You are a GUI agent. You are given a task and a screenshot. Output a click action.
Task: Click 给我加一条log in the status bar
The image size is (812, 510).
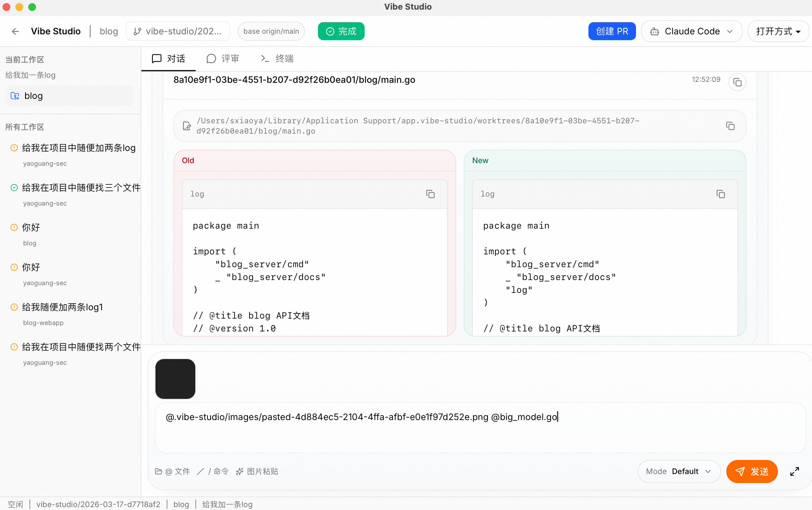[x=227, y=504]
